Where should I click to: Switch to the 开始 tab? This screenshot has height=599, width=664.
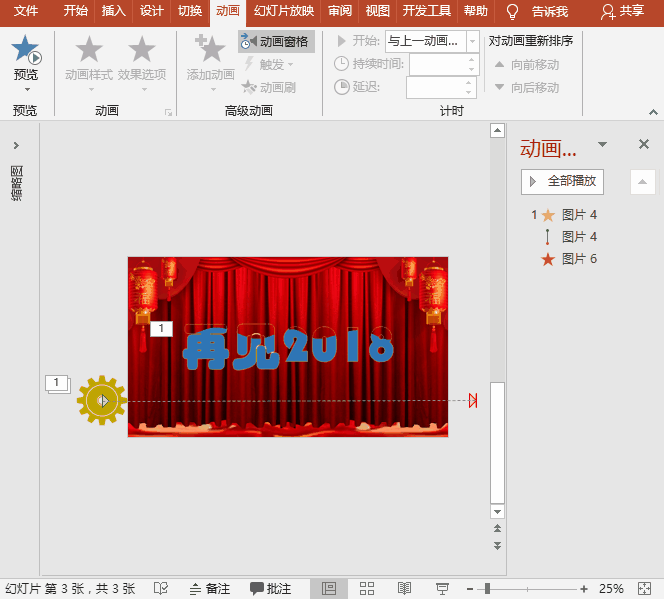coord(75,11)
